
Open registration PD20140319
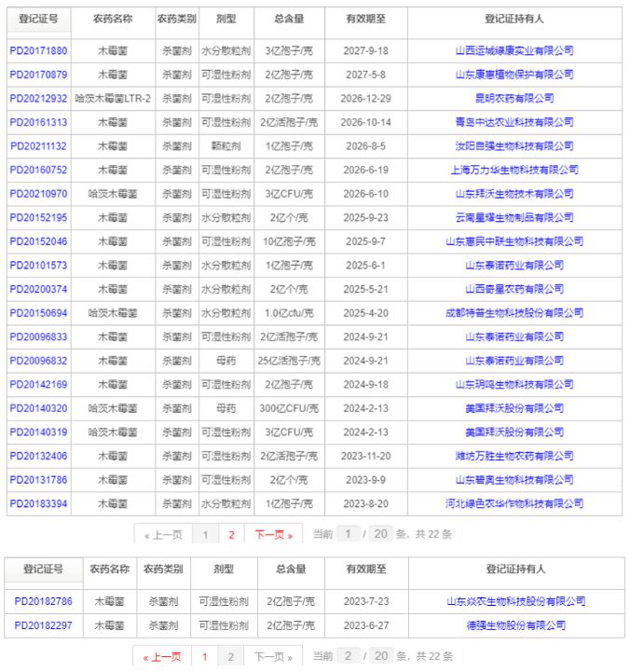[x=38, y=432]
